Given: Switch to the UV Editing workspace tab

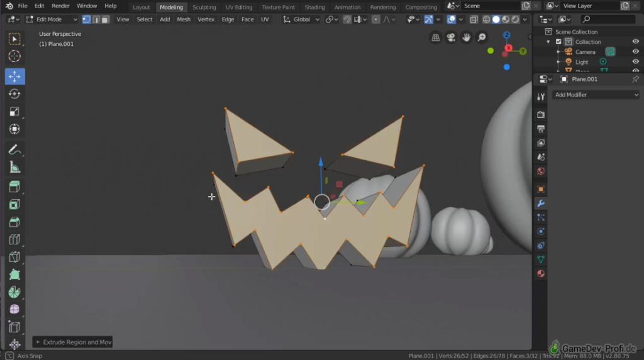Looking at the screenshot, I should tap(239, 7).
